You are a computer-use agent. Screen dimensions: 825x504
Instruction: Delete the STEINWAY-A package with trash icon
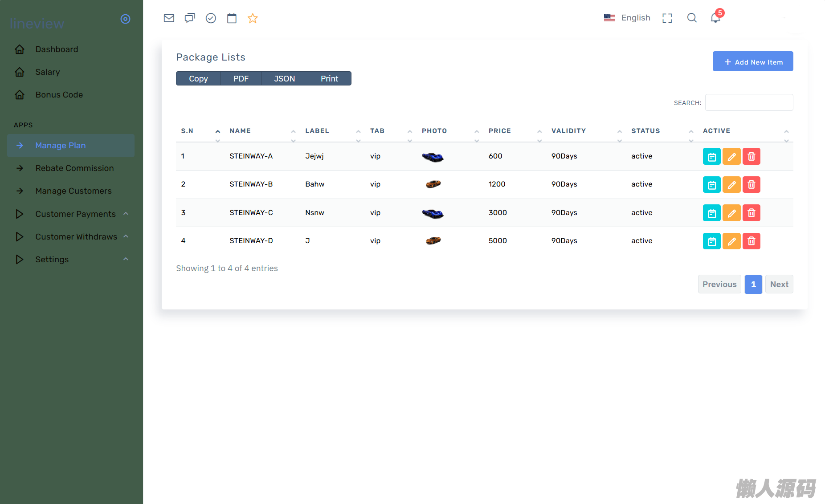pos(751,157)
